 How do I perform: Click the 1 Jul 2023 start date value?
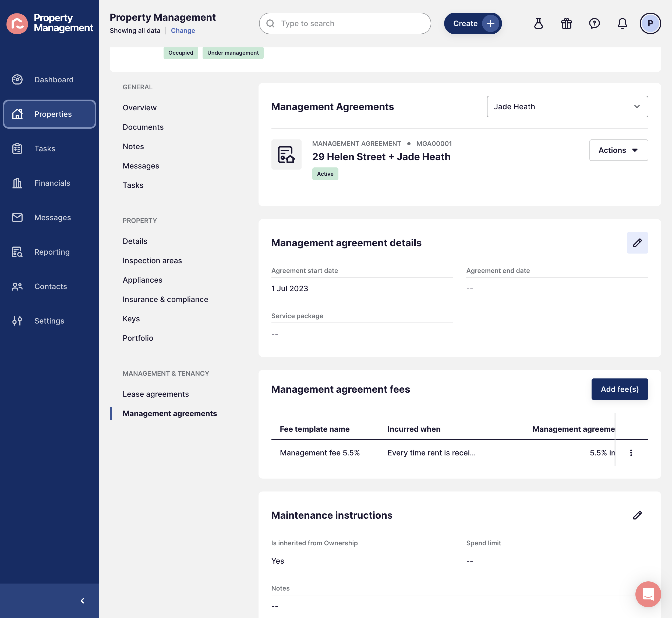[290, 289]
